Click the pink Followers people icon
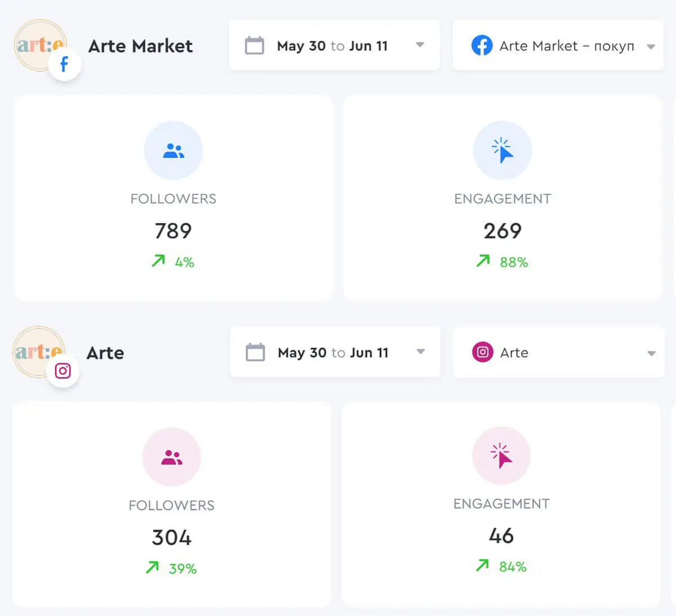676x616 pixels. tap(171, 457)
